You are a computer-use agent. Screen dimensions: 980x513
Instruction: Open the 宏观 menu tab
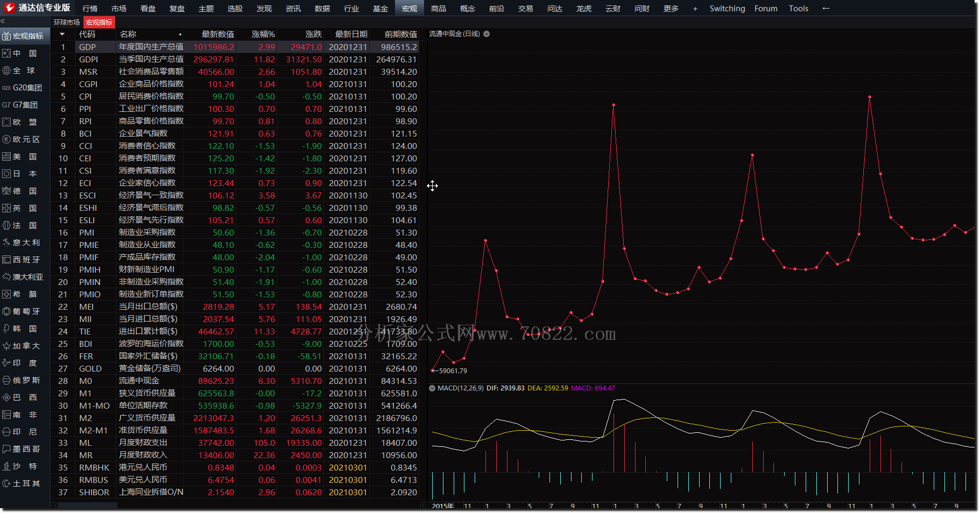tap(410, 8)
